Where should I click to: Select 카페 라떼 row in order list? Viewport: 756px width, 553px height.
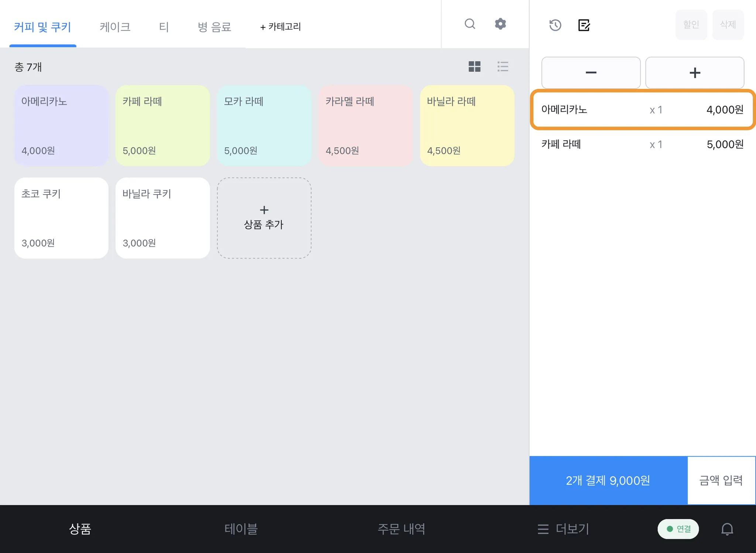pyautogui.click(x=642, y=144)
